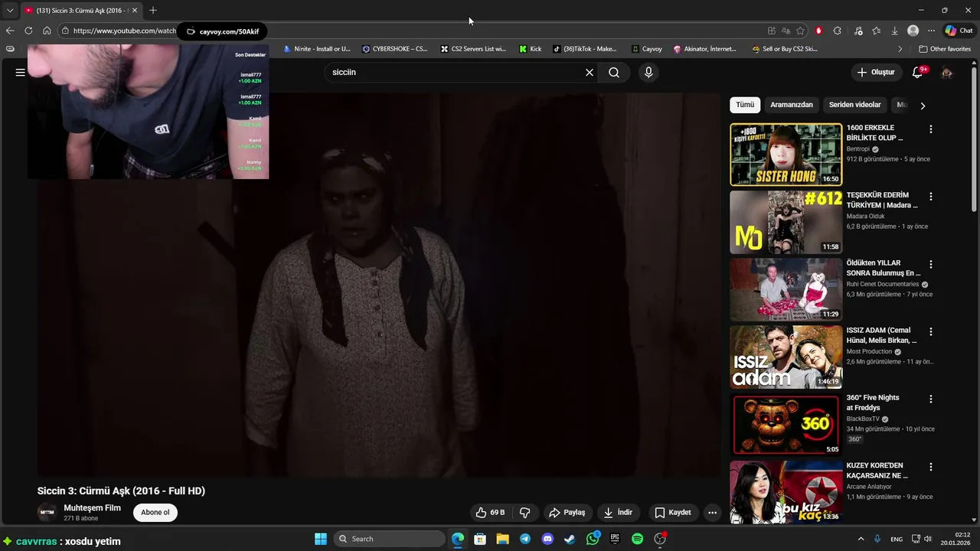Open options for KUZEY KORE'DEN video
This screenshot has height=551, width=980.
click(x=931, y=466)
